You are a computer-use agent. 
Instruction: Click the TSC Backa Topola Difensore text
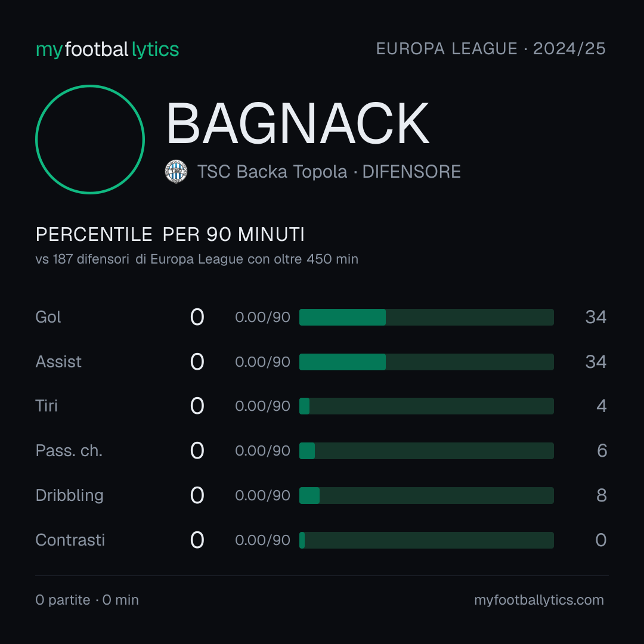tap(329, 172)
